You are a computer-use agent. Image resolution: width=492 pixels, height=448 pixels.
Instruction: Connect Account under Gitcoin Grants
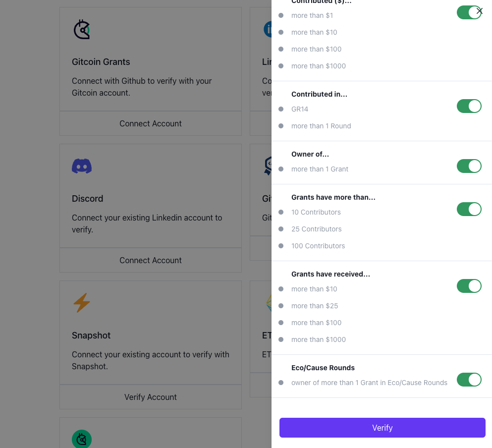151,123
